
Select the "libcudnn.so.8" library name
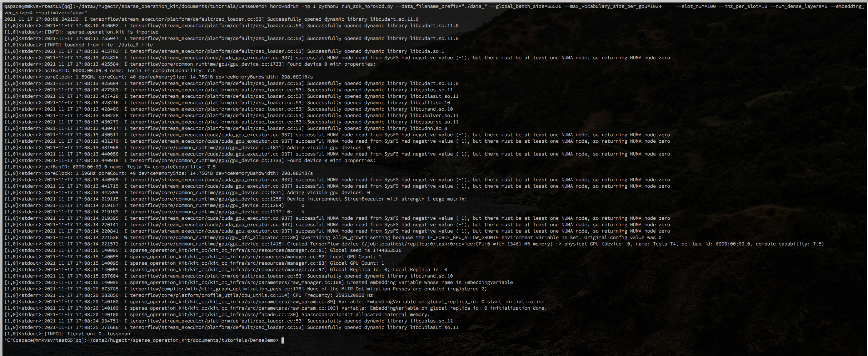pos(429,128)
